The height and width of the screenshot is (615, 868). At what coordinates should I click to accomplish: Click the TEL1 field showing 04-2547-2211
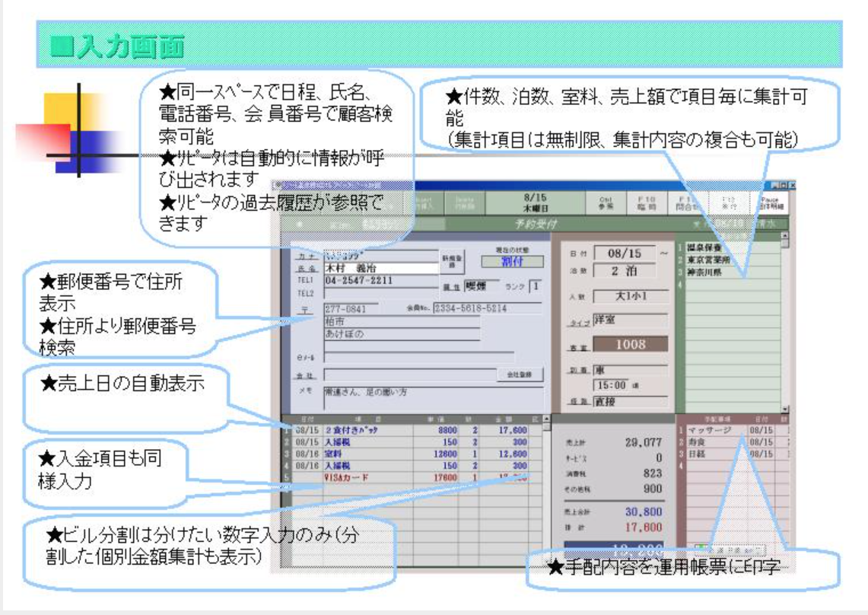tap(380, 280)
